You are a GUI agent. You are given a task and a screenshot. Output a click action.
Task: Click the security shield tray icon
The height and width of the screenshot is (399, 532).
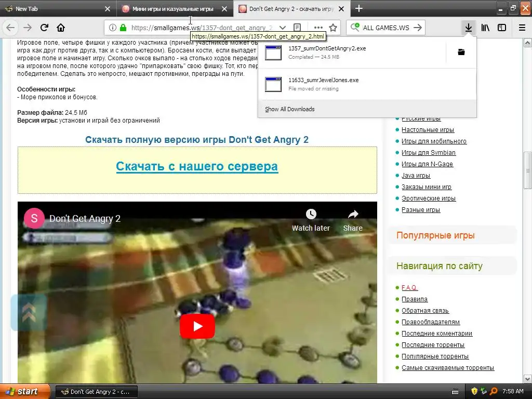tap(474, 392)
